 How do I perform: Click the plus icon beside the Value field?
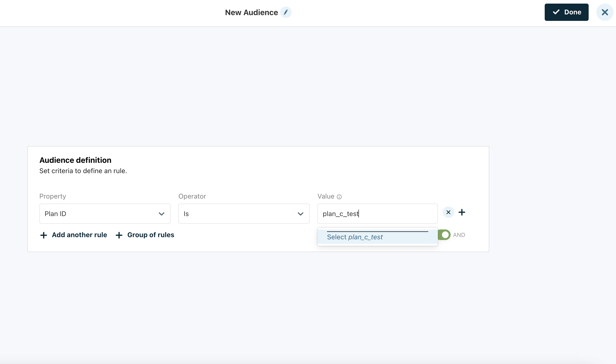[462, 212]
